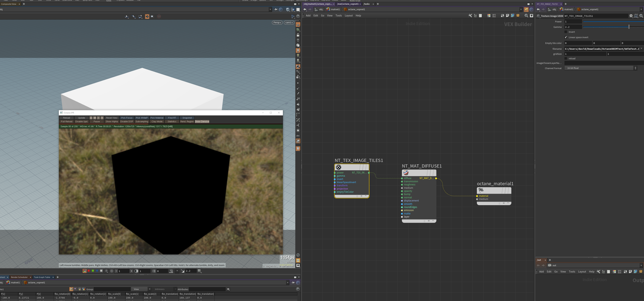Screen dimensions: 644x301
Task: Click the network editor find magnifier icon
Action: coord(526,16)
